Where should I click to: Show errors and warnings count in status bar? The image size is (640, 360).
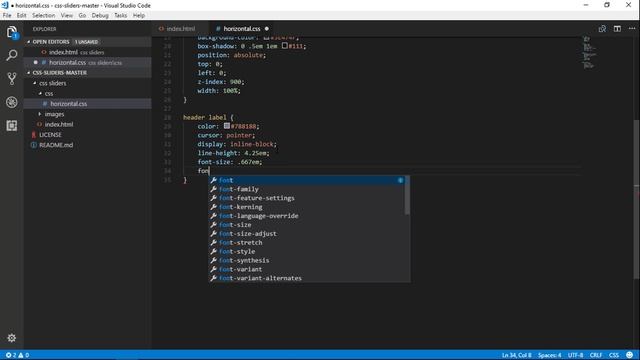tap(17, 355)
